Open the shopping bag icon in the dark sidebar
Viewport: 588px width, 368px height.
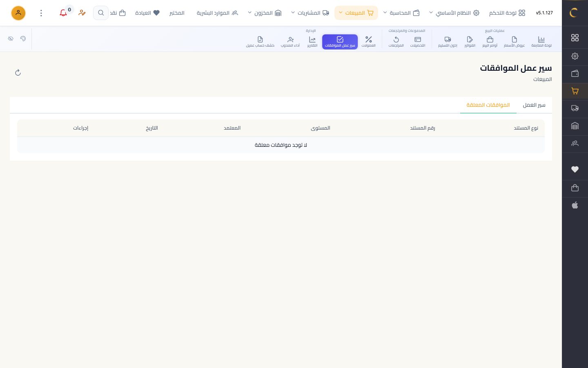click(575, 188)
